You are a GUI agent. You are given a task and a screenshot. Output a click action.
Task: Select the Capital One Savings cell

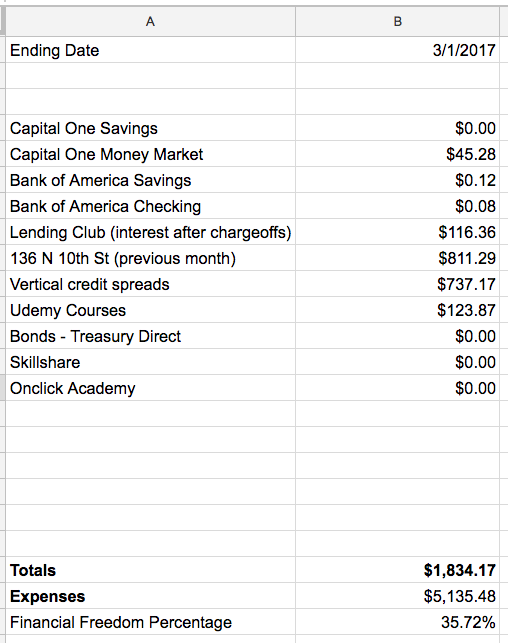(x=150, y=128)
